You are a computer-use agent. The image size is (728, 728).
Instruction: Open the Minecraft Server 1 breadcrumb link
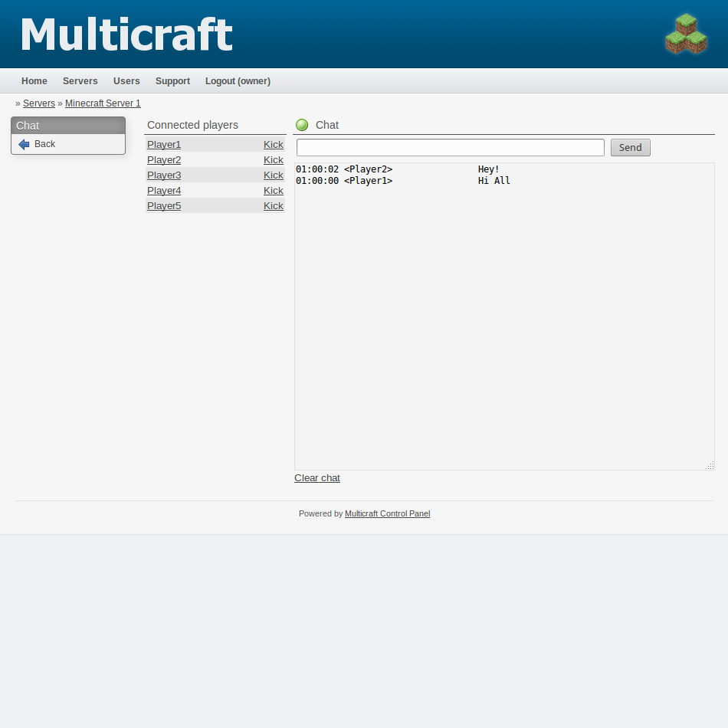(x=103, y=103)
